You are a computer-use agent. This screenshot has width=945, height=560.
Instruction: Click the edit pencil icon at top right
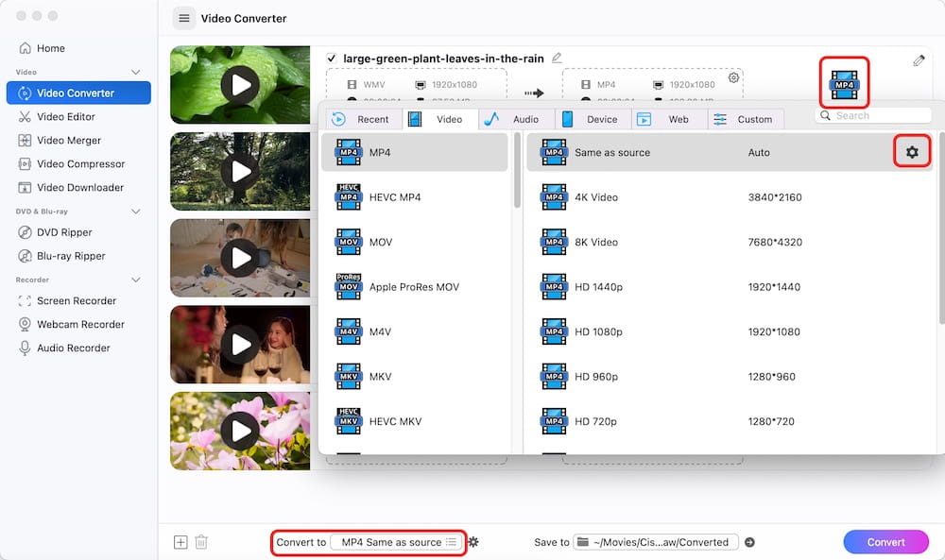click(919, 60)
